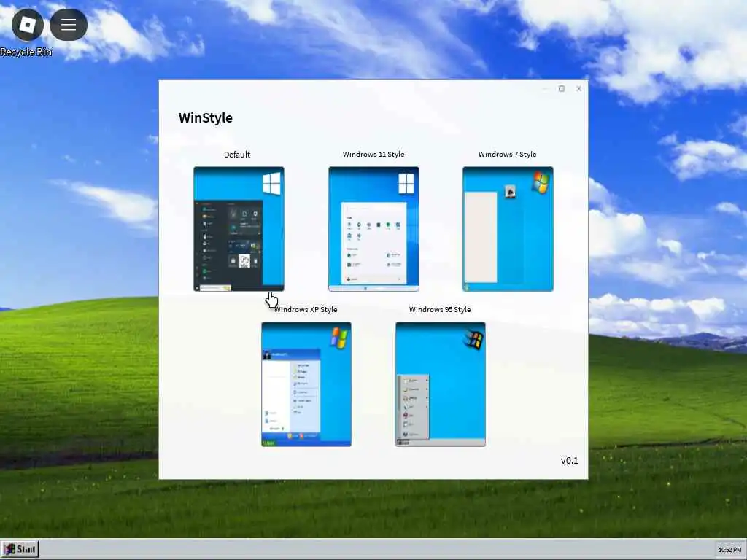Apply the Windows XP Style thumbnail
Viewport: 747px width, 560px height.
[306, 384]
